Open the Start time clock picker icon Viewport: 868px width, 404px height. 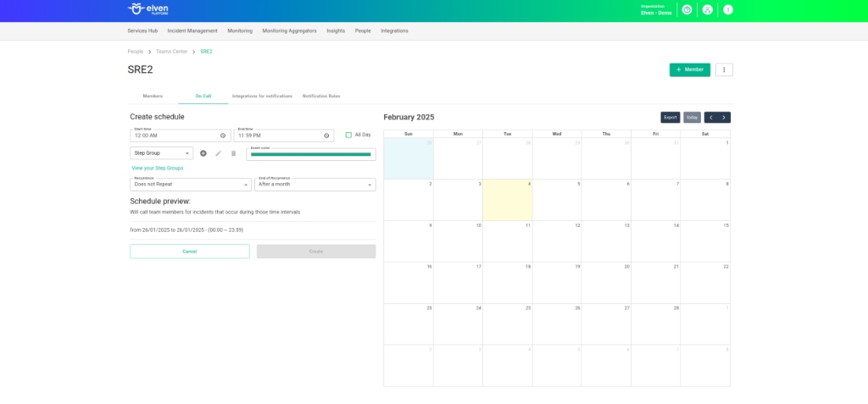[x=223, y=136]
